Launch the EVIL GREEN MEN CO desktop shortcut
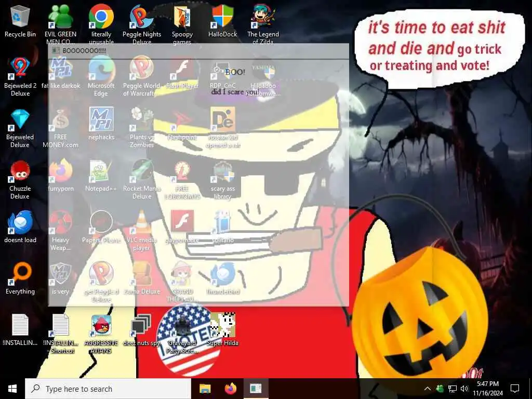532x399 pixels. [60, 24]
